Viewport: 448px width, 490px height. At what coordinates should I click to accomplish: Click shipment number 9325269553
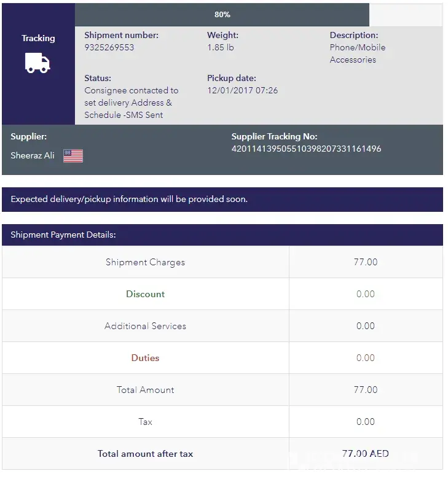[109, 47]
